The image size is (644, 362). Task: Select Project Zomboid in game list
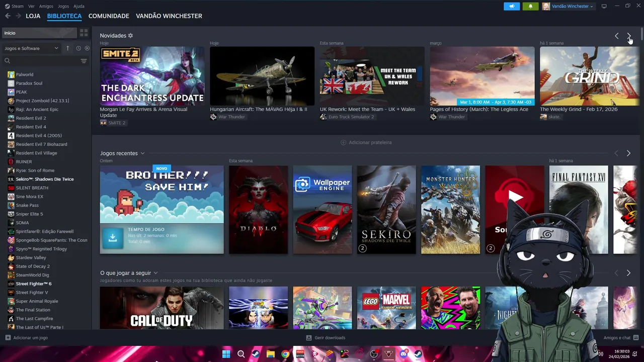click(x=42, y=101)
